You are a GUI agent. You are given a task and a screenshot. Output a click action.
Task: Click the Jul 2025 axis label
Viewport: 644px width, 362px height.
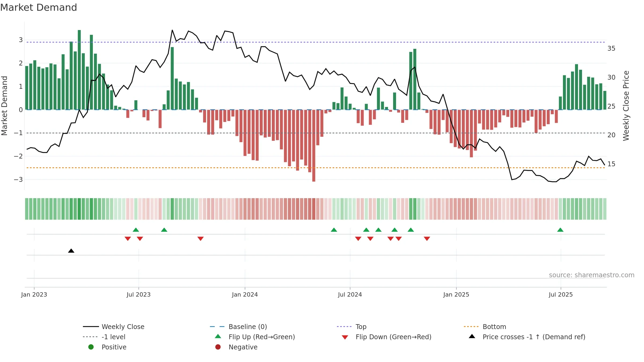(561, 294)
